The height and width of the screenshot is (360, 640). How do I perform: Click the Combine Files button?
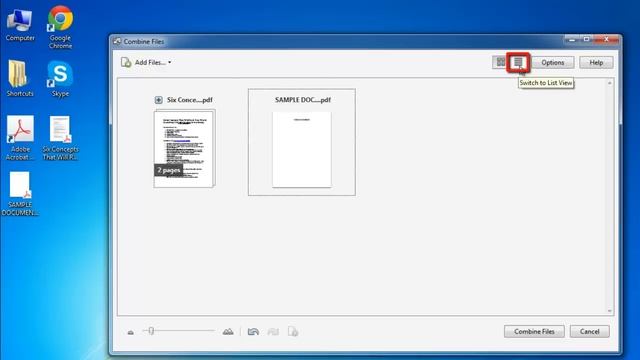[534, 331]
